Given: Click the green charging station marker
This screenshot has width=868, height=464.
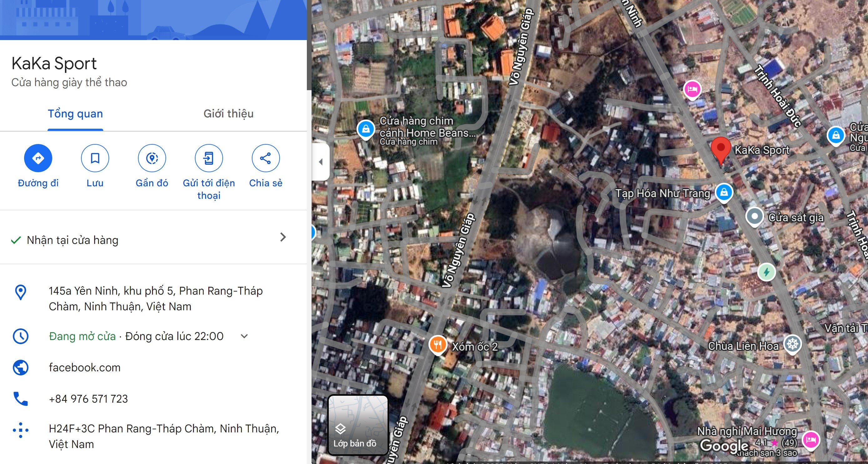Looking at the screenshot, I should click(767, 272).
